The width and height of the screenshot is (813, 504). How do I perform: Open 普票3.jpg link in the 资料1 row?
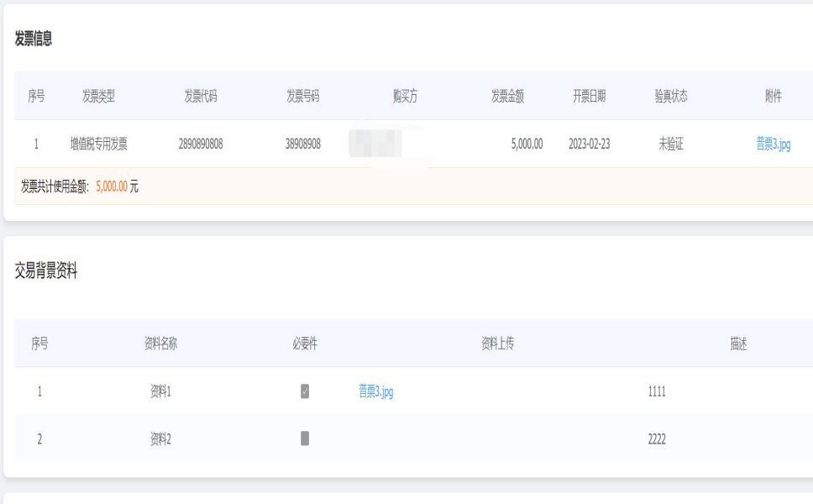[376, 391]
